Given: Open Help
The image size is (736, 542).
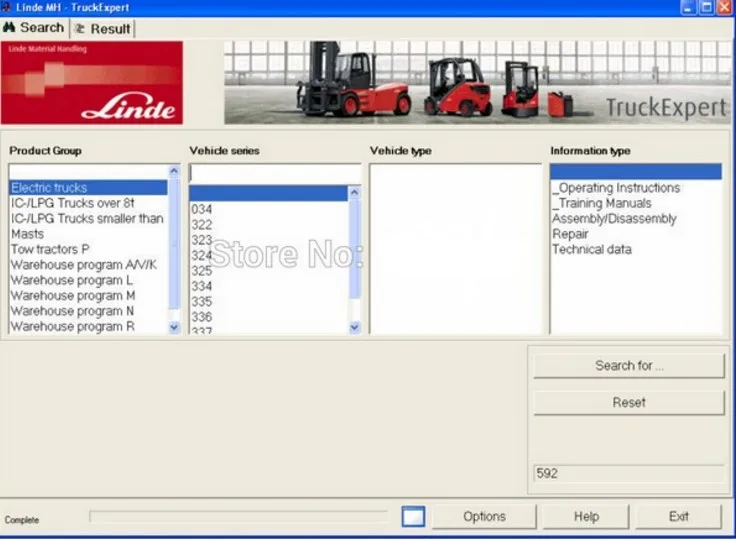Looking at the screenshot, I should tap(586, 517).
